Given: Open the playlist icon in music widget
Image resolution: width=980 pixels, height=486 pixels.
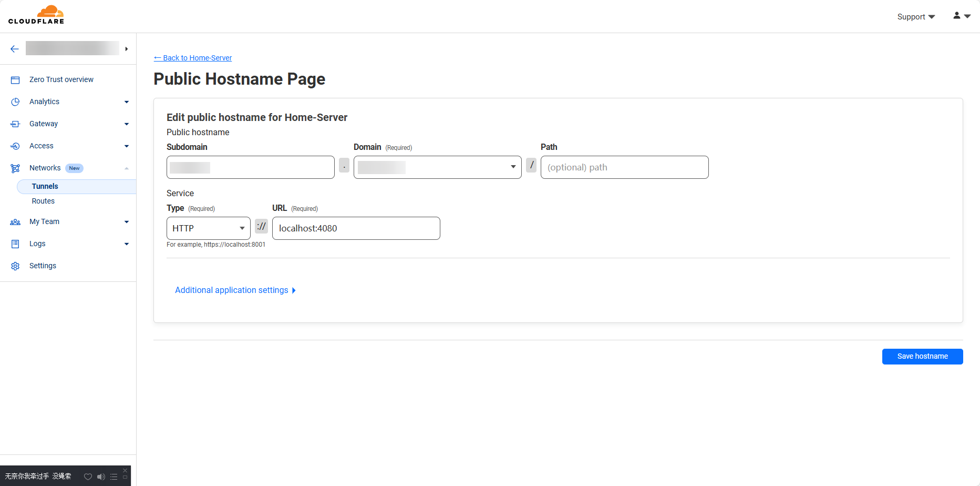Looking at the screenshot, I should pyautogui.click(x=114, y=477).
